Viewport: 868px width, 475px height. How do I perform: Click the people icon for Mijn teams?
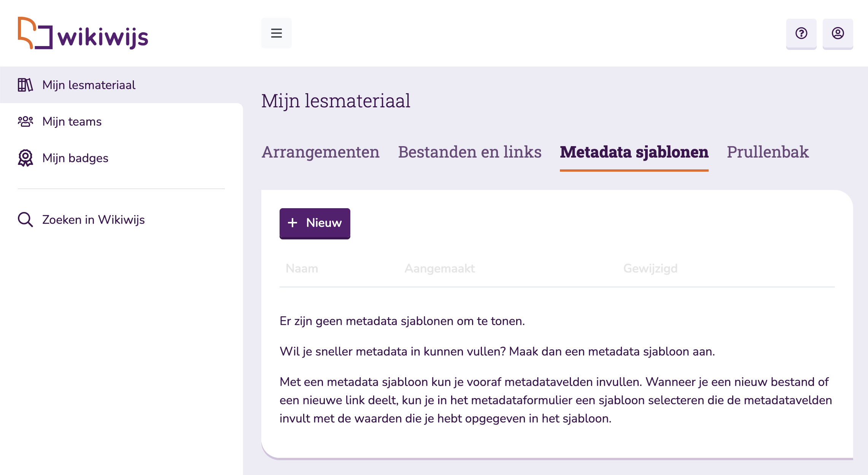[x=25, y=121]
